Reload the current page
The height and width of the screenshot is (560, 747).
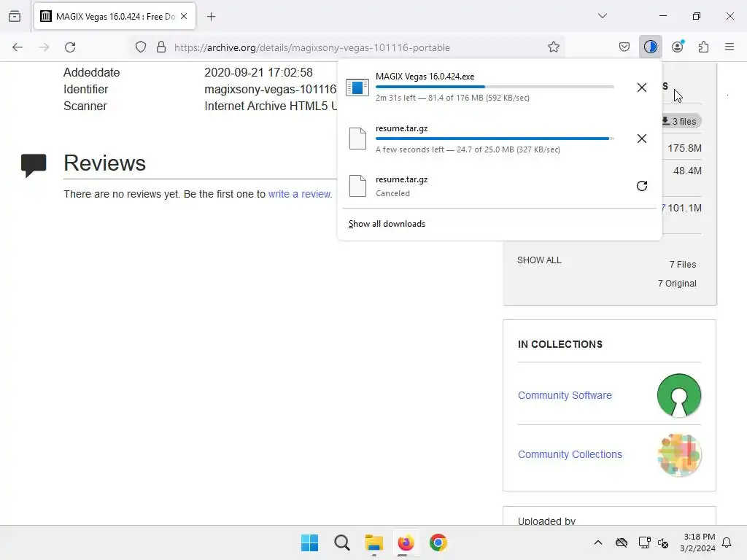pos(70,47)
